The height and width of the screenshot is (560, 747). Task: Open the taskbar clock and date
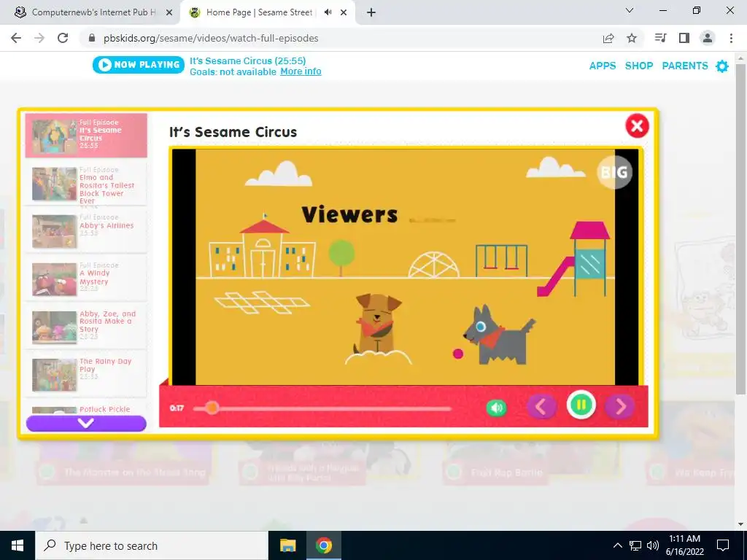(x=684, y=545)
